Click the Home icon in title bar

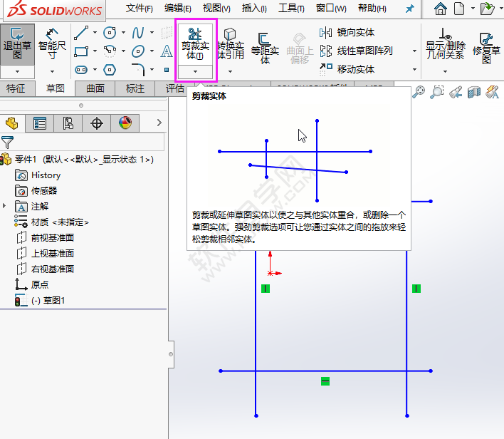pos(441,9)
